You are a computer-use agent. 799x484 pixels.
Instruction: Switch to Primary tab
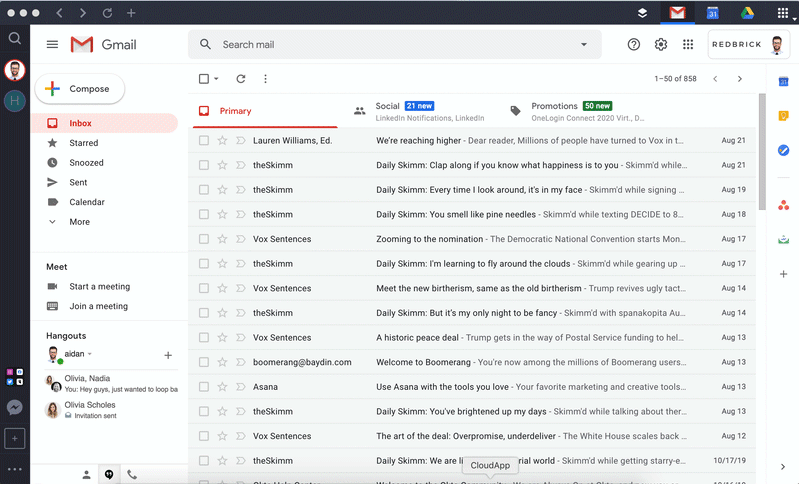pyautogui.click(x=265, y=111)
